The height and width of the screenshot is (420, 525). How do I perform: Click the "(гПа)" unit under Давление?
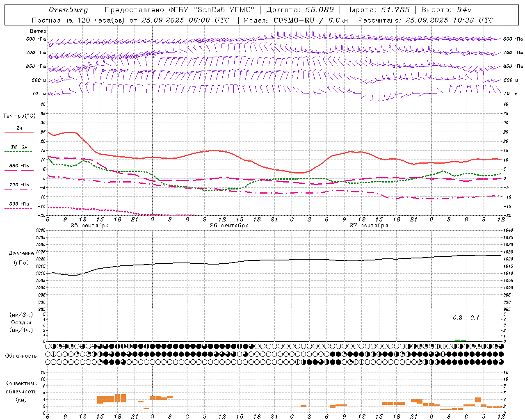coord(21,263)
